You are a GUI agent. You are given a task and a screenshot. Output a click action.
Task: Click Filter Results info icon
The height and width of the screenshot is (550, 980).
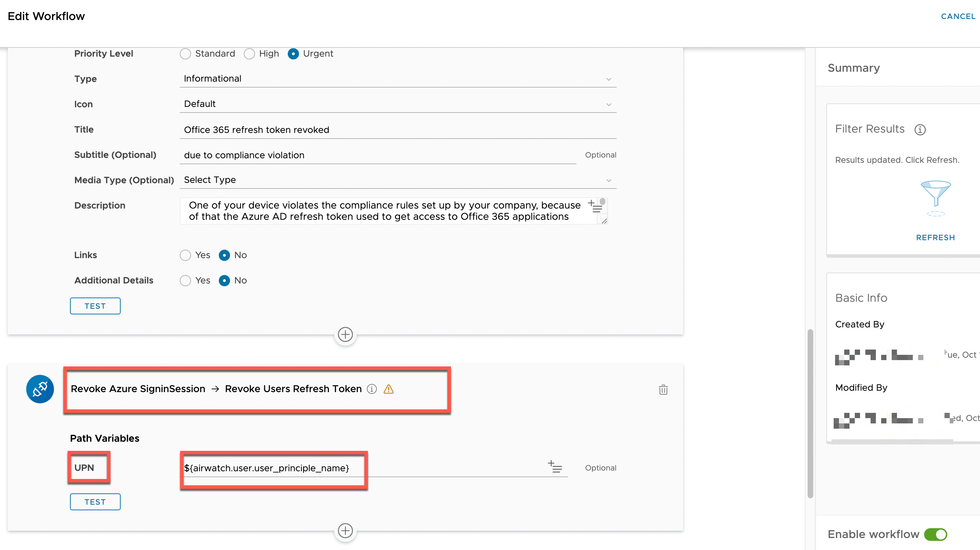[920, 130]
